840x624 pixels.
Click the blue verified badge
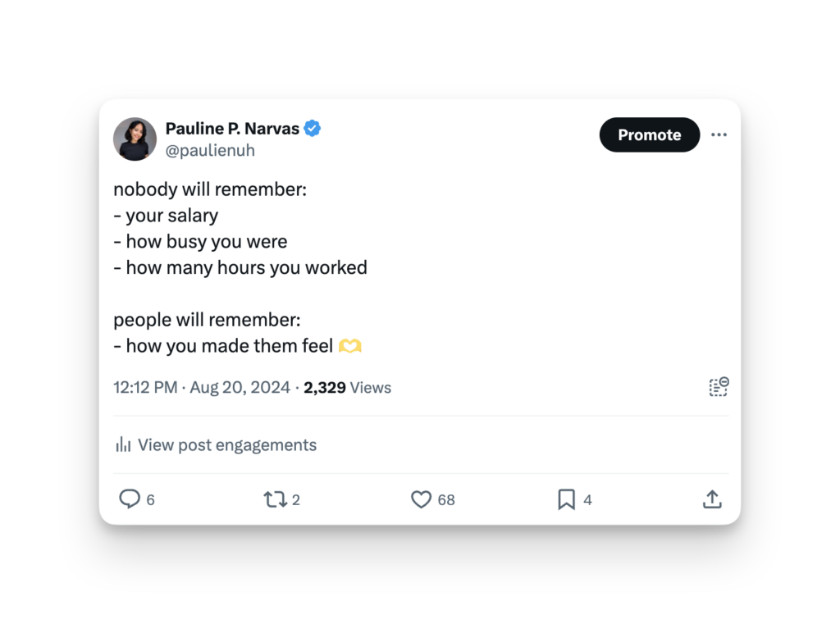[313, 128]
